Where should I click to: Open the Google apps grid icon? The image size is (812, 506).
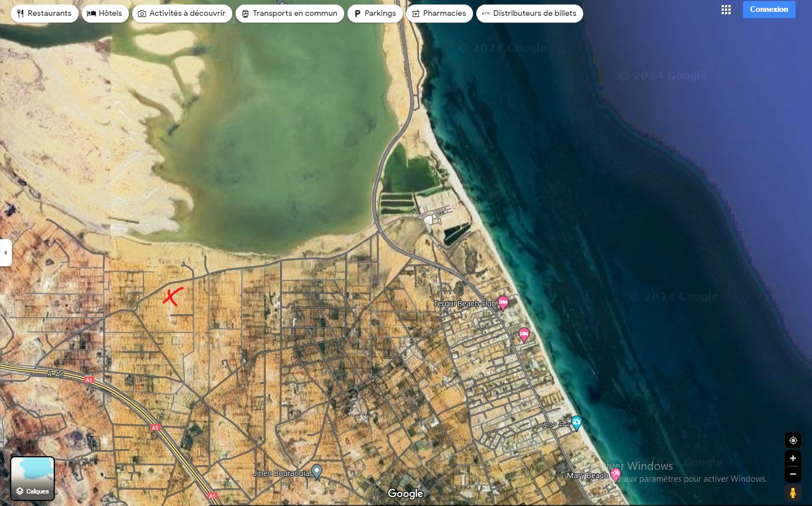tap(726, 10)
